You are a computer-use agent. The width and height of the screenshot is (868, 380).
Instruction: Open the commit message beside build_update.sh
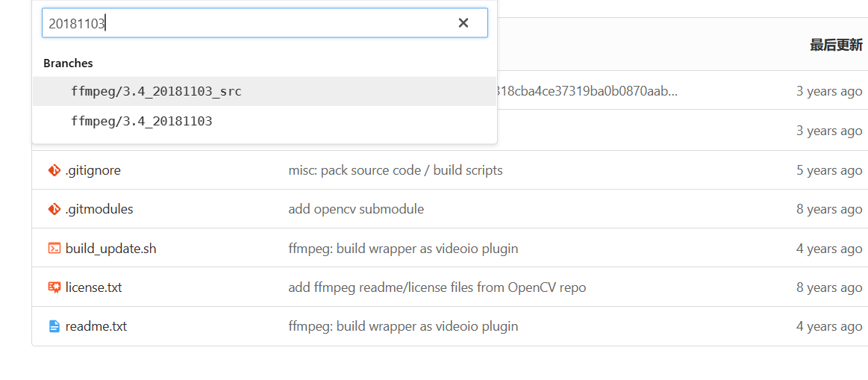pos(402,249)
